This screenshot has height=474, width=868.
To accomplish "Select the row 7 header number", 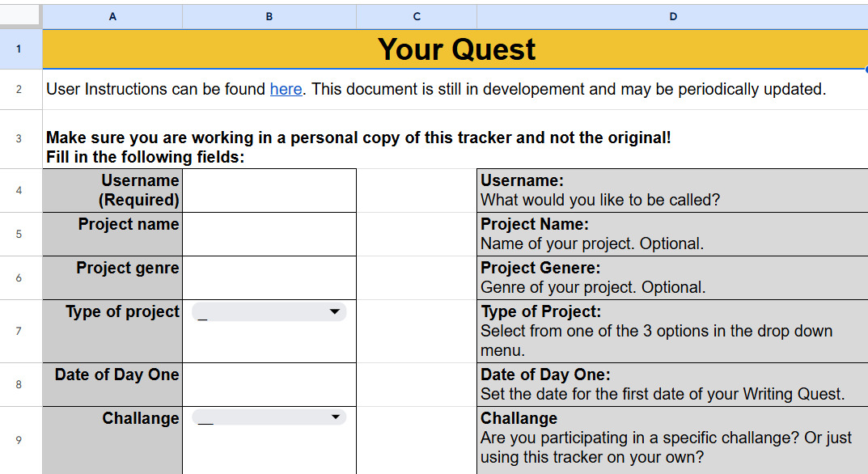I will click(20, 331).
